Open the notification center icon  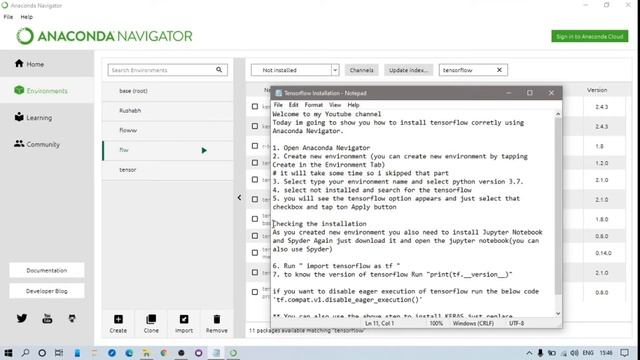coord(624,353)
